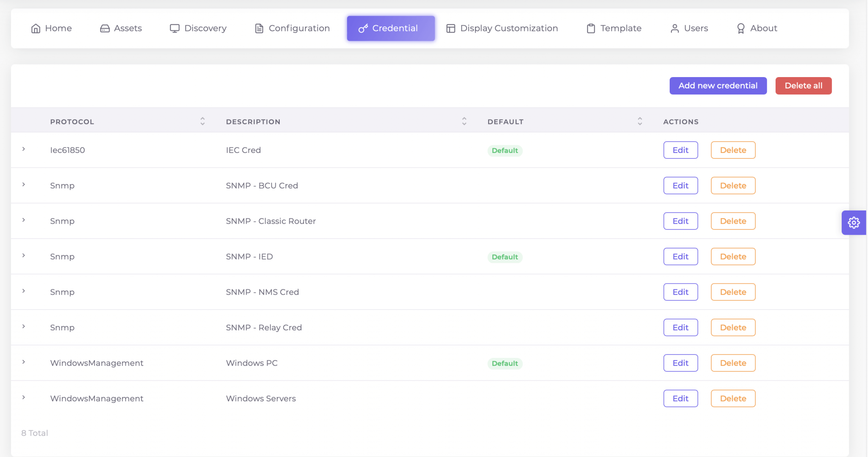Sort table by Description column
868x457 pixels.
pyautogui.click(x=464, y=122)
